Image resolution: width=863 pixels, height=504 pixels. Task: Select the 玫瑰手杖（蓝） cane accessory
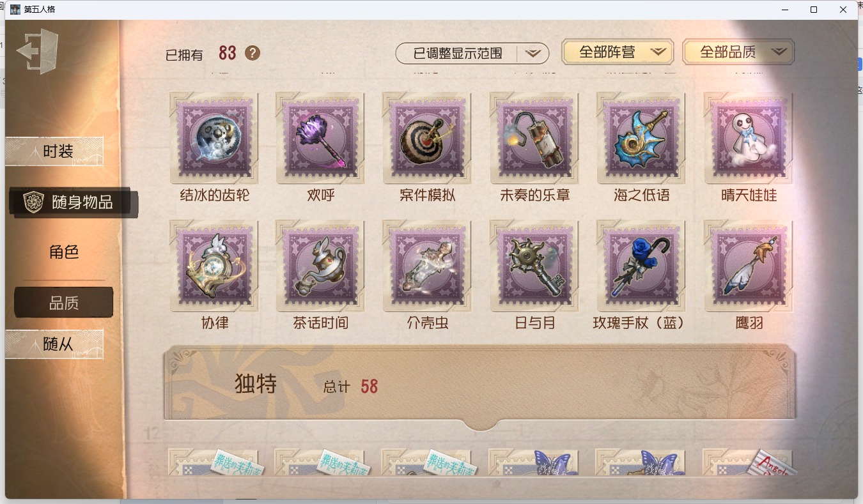pyautogui.click(x=641, y=266)
